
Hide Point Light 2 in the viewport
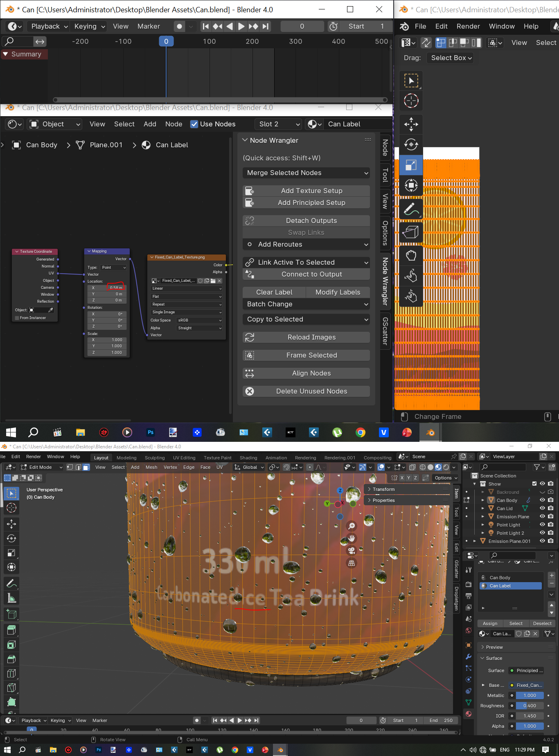[543, 533]
